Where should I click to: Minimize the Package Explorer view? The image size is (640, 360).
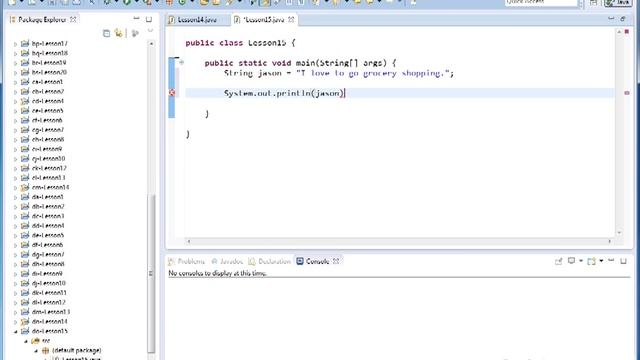pyautogui.click(x=136, y=19)
